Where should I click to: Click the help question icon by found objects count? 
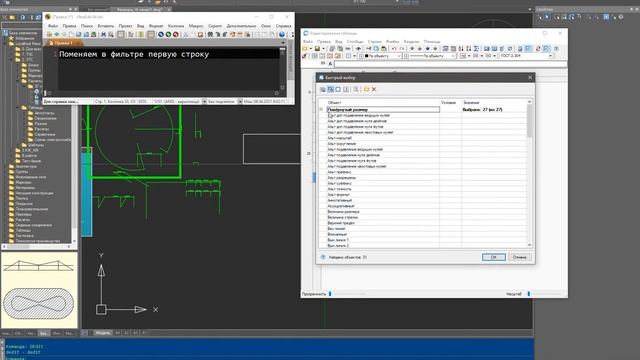coord(323,257)
